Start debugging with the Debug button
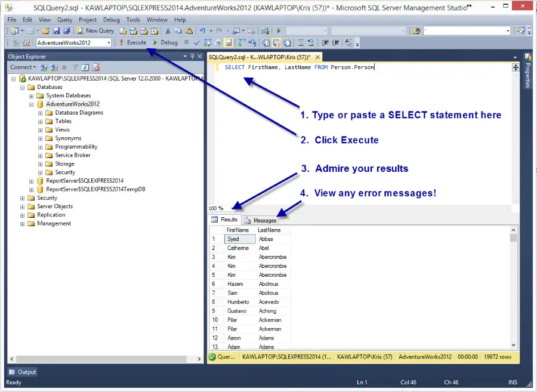The image size is (537, 392). click(x=165, y=42)
